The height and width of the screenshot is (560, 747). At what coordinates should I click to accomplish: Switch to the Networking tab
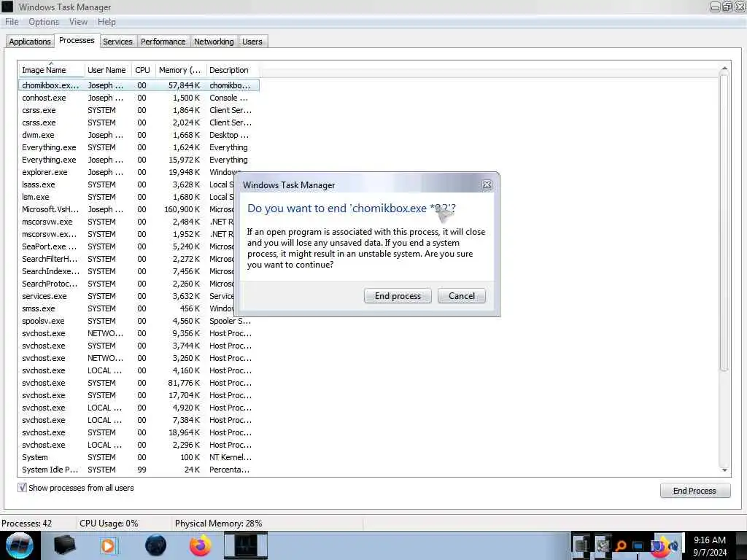pos(214,42)
